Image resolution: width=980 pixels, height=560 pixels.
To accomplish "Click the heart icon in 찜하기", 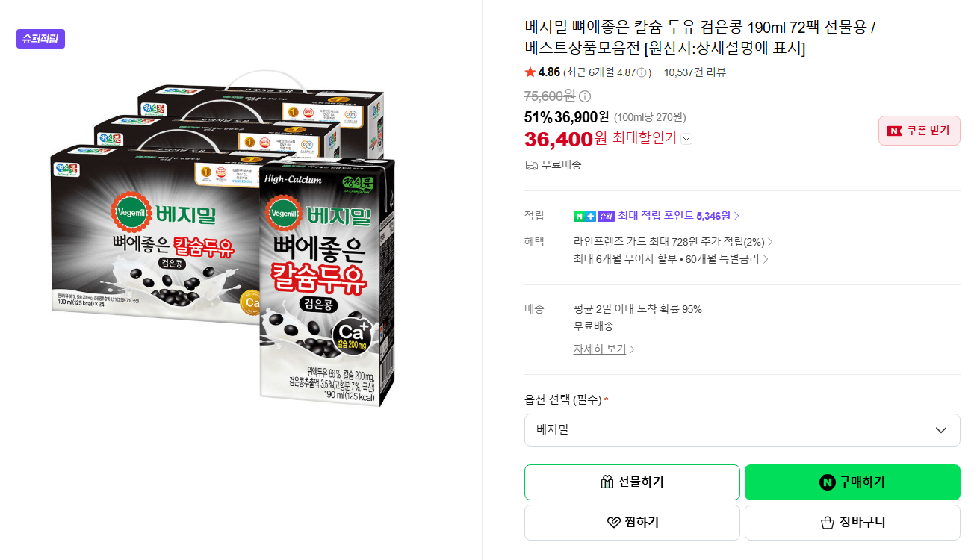I will 614,523.
